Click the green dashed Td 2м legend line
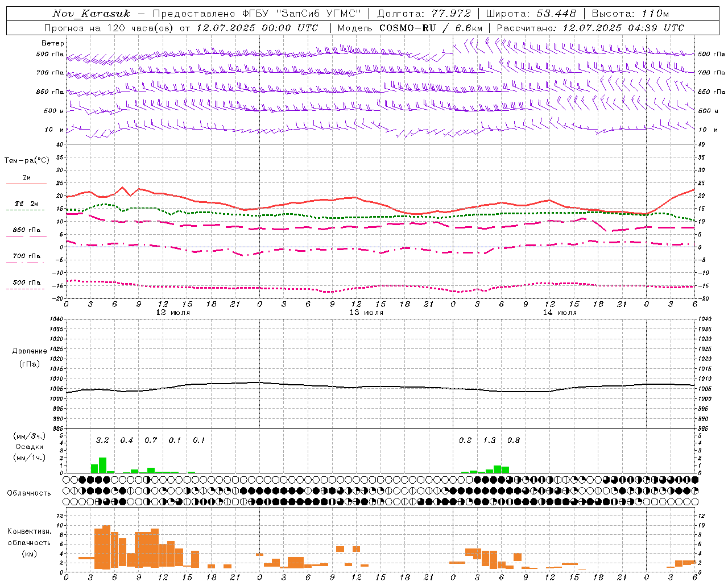728x582 pixels. click(25, 210)
